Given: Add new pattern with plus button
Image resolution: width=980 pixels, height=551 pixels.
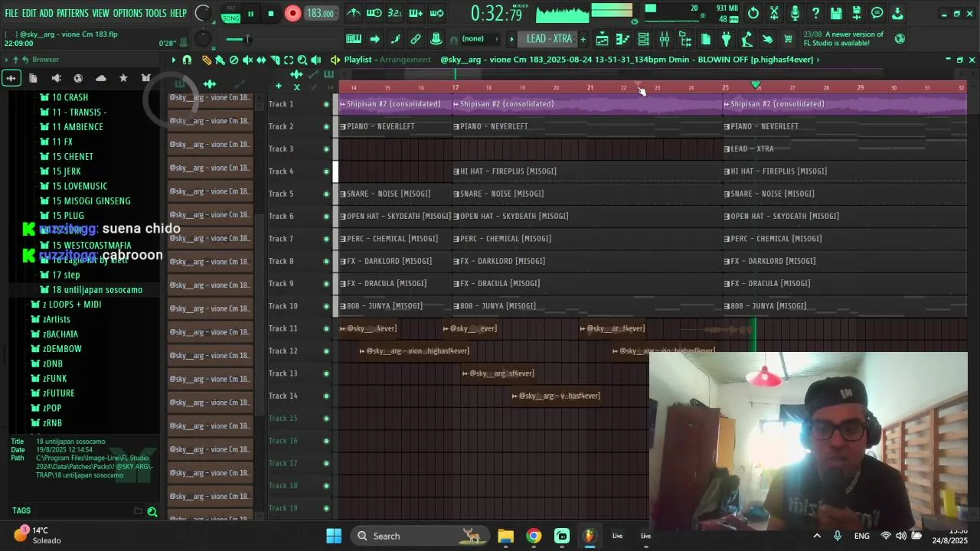Looking at the screenshot, I should [583, 39].
